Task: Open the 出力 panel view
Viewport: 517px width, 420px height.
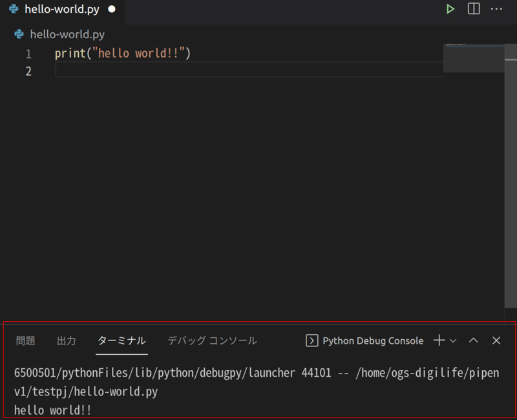Action: point(67,341)
